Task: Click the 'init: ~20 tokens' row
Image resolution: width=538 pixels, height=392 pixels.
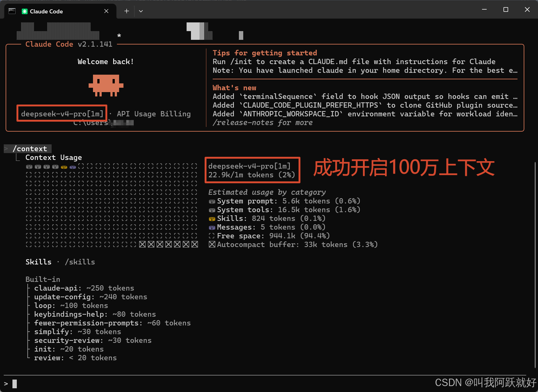Action: tap(69, 349)
